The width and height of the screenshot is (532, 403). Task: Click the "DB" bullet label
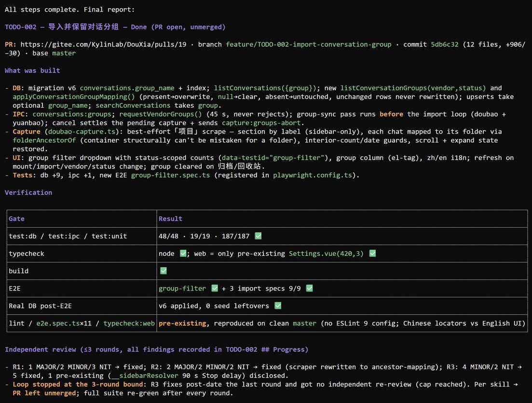click(x=16, y=88)
